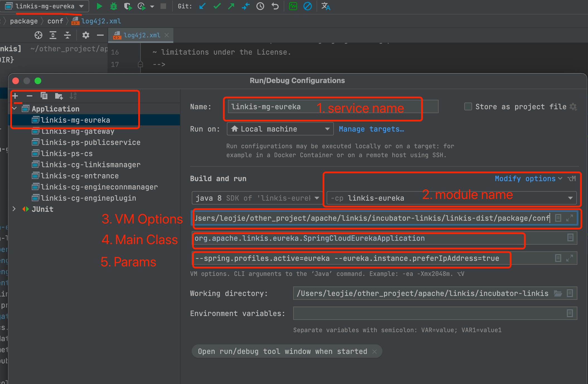Open Git history clock icon
Image resolution: width=588 pixels, height=384 pixels.
260,6
